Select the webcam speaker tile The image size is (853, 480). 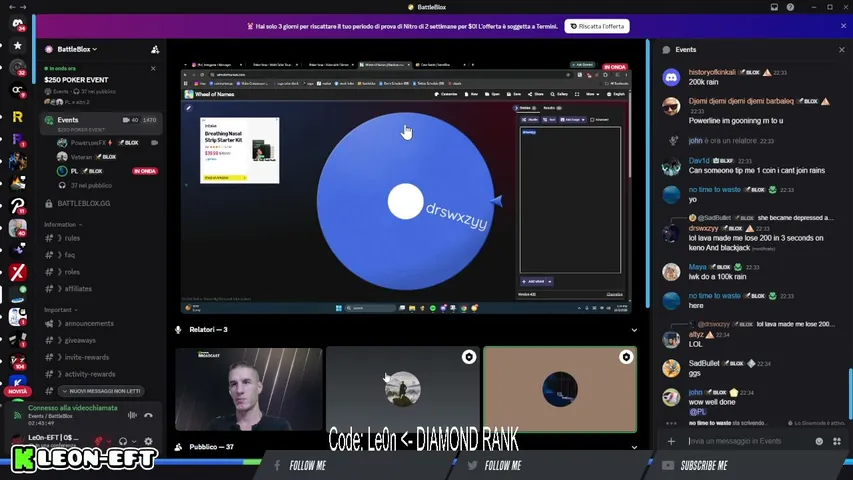pyautogui.click(x=249, y=389)
